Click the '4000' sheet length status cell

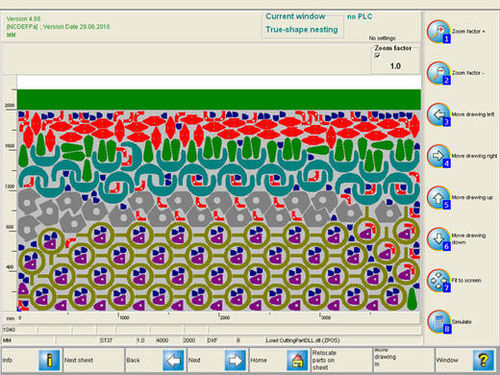(162, 340)
